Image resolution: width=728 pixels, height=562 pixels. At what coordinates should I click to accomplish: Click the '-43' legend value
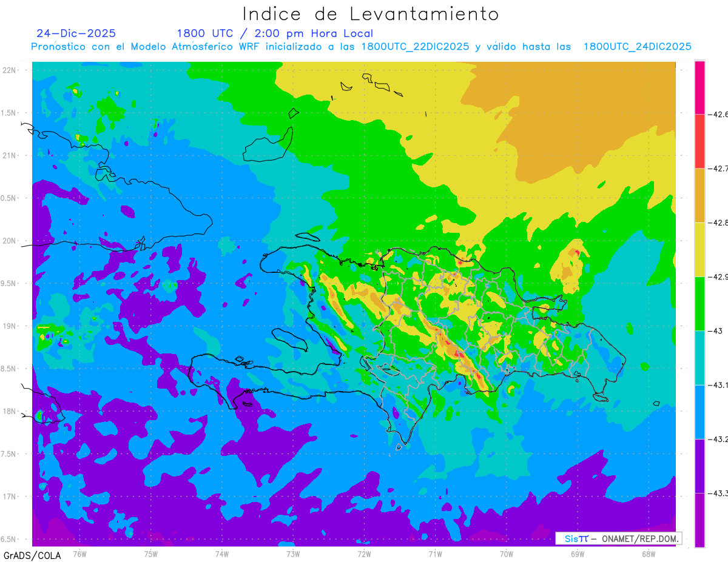716,331
